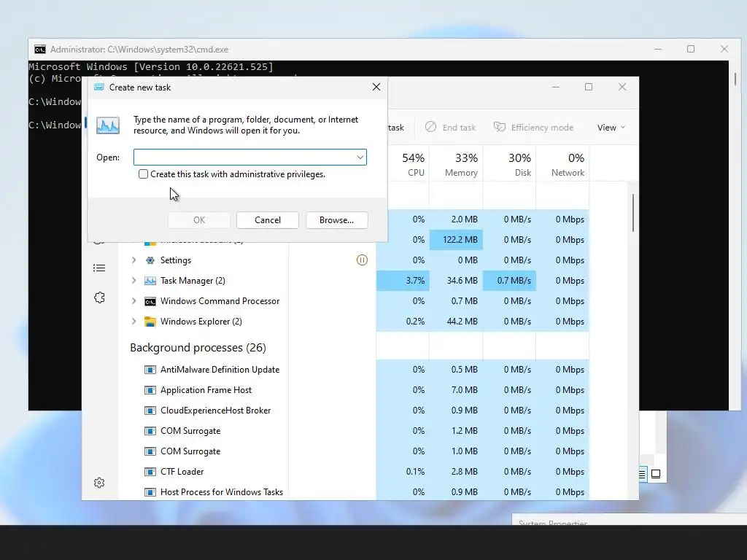Open Task Manager settings gear in sidebar

99,483
